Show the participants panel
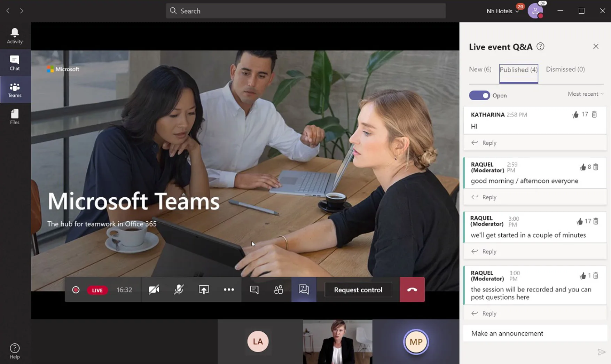This screenshot has width=611, height=364. 279,290
